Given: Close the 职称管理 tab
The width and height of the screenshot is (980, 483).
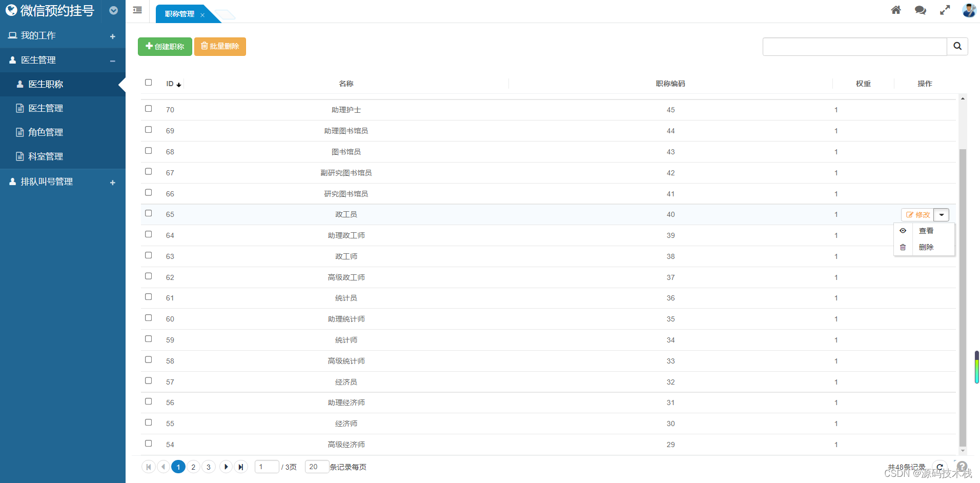Looking at the screenshot, I should point(202,15).
